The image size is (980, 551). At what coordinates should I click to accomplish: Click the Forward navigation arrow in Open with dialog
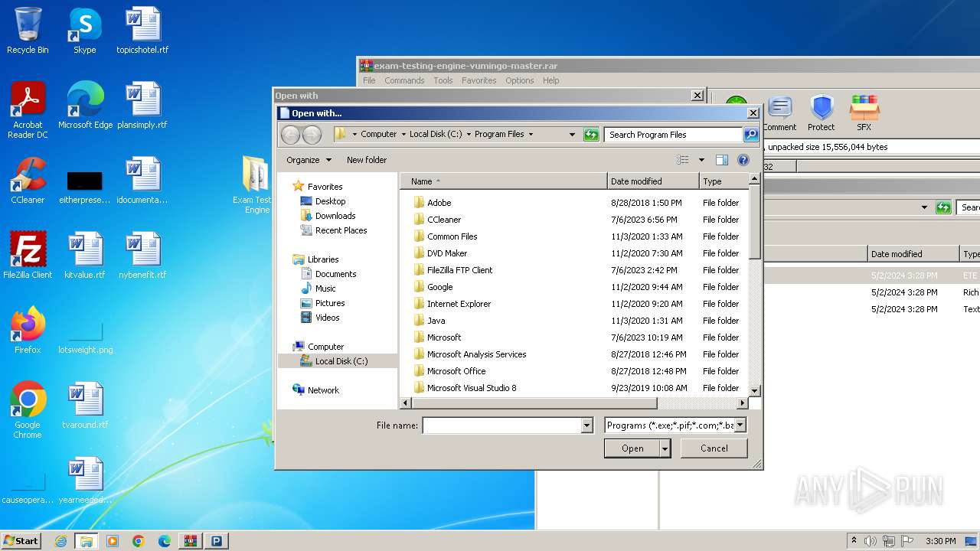point(312,135)
